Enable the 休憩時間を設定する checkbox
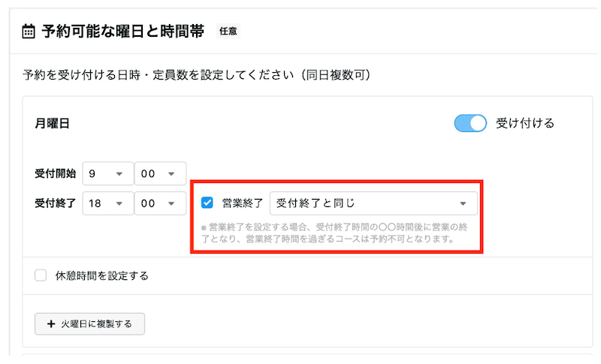The image size is (601, 364). click(41, 275)
